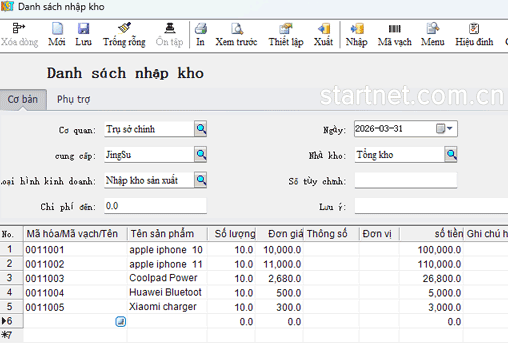Click product cell apple iphone 10
Viewport: 508px width, 361px height.
click(167, 249)
